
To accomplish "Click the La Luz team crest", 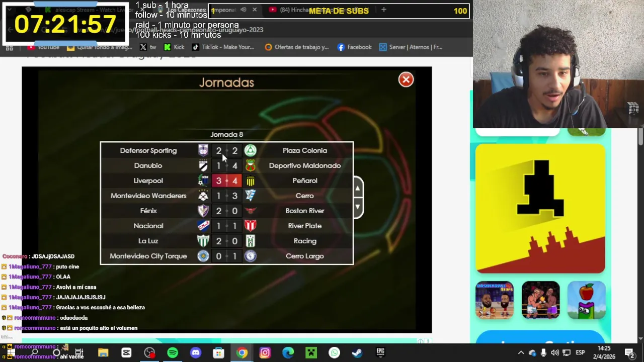I will pos(203,241).
